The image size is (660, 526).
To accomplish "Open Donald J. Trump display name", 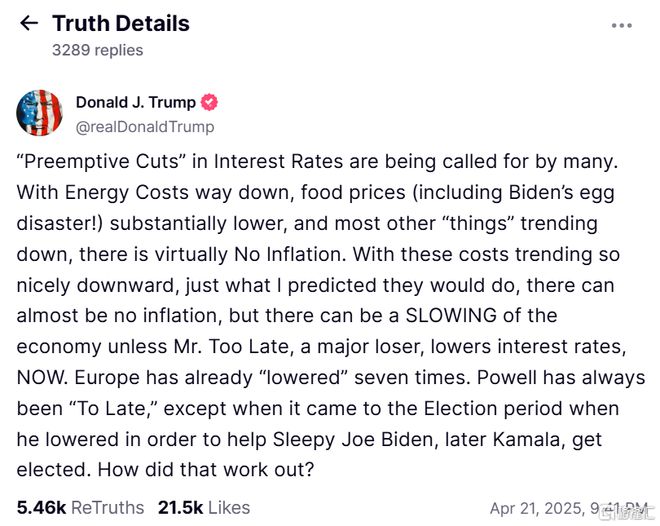I will pos(136,102).
